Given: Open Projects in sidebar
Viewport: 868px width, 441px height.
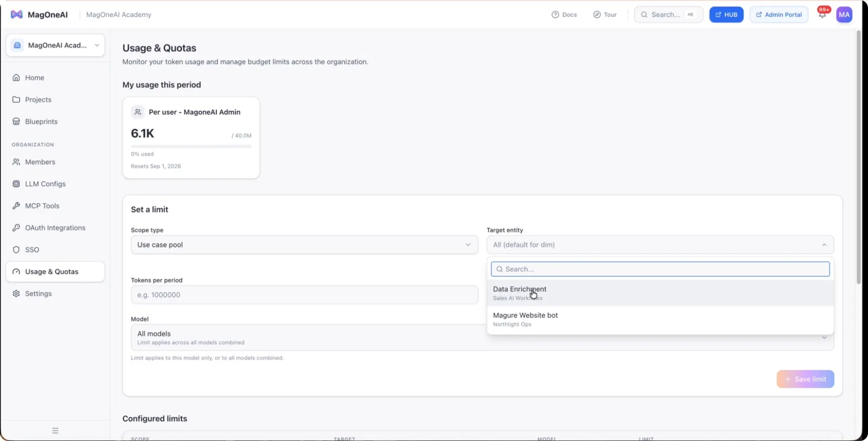Looking at the screenshot, I should [x=55, y=100].
